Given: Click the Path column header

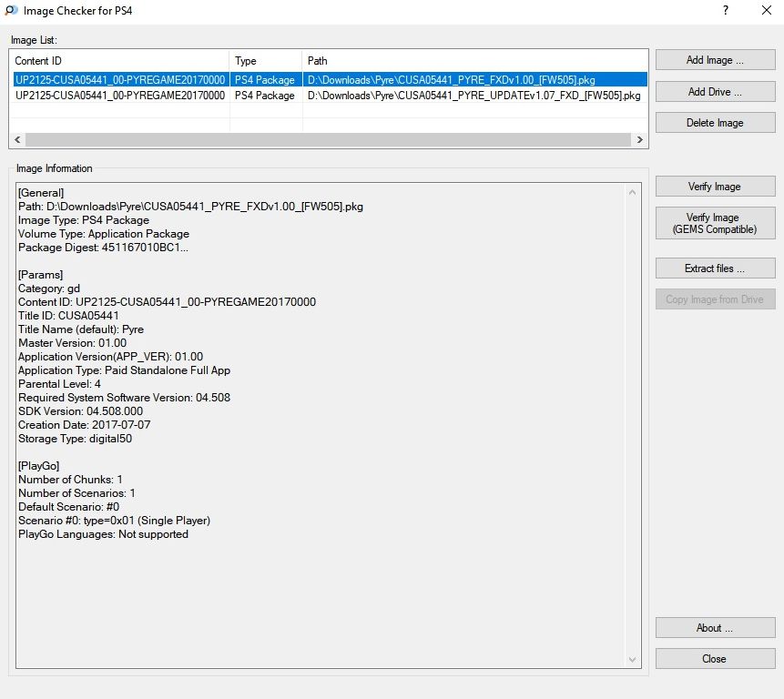Looking at the screenshot, I should coord(475,61).
